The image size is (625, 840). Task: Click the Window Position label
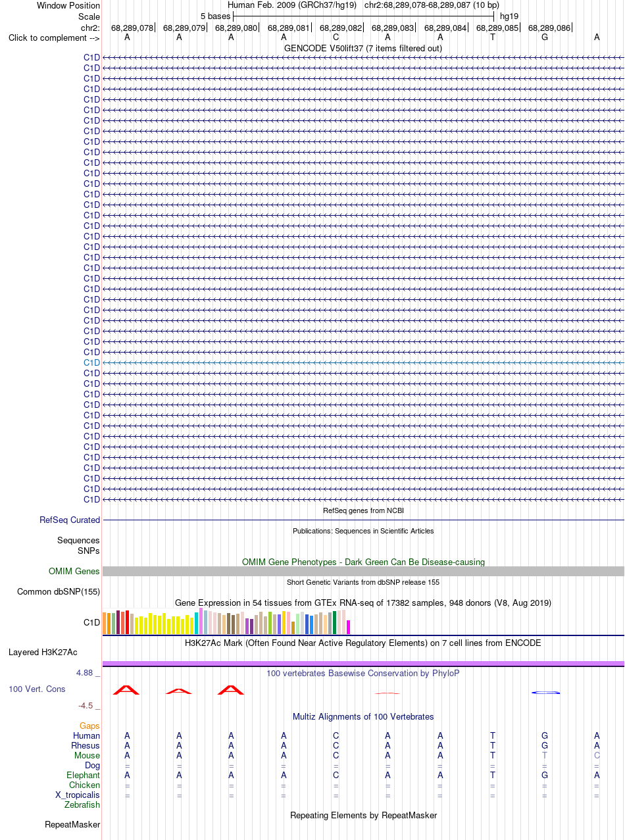(x=68, y=5)
